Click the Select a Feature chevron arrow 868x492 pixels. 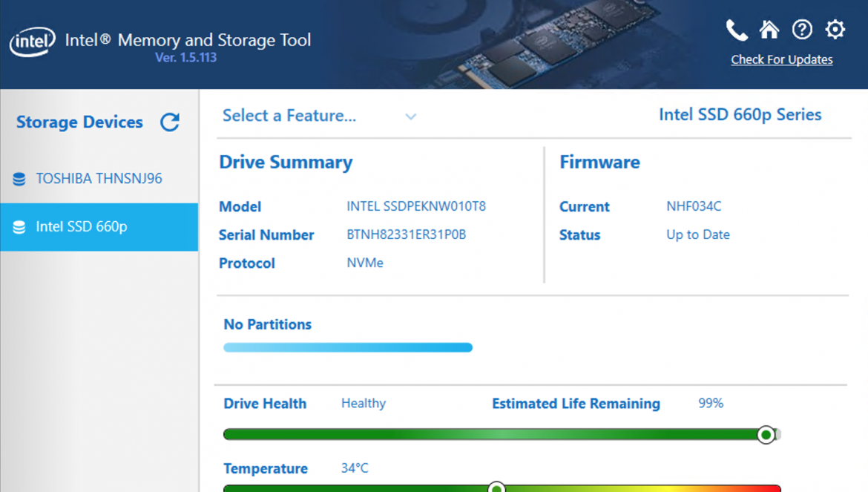click(410, 117)
